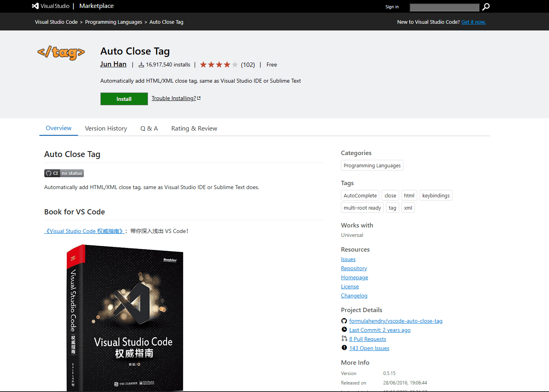Open the Changelog resource link
The image size is (549, 392).
tap(354, 295)
